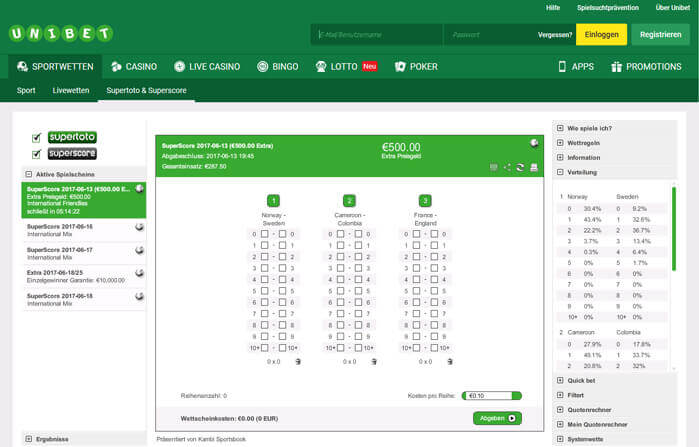The image size is (699, 447).
Task: Click soccer ball icon of Extra 2017-06-18/25
Action: tap(140, 273)
